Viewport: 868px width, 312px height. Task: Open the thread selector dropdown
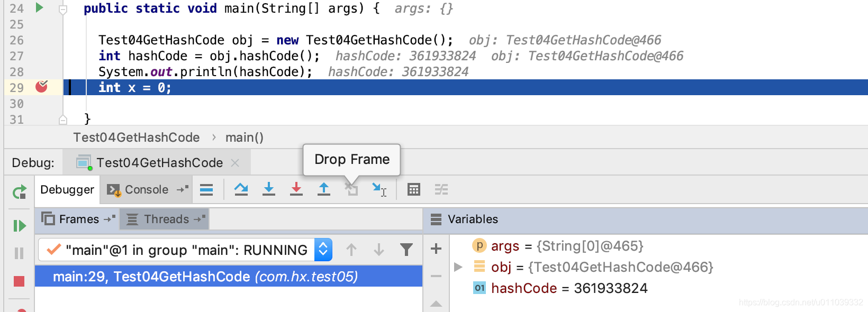point(323,249)
